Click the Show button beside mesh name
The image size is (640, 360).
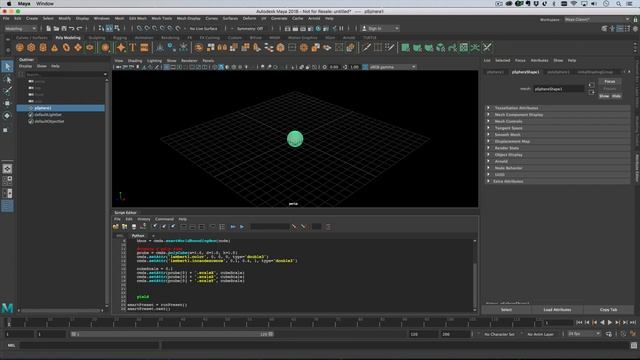click(604, 96)
